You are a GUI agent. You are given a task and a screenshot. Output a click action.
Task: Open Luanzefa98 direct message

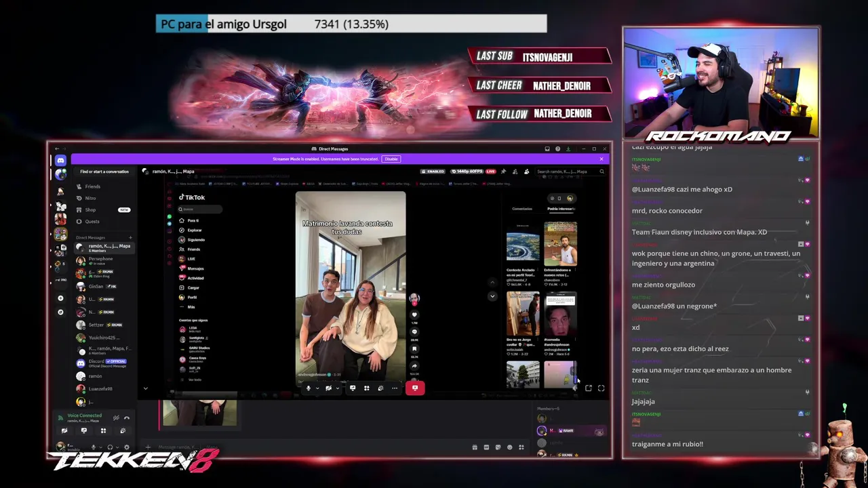104,389
